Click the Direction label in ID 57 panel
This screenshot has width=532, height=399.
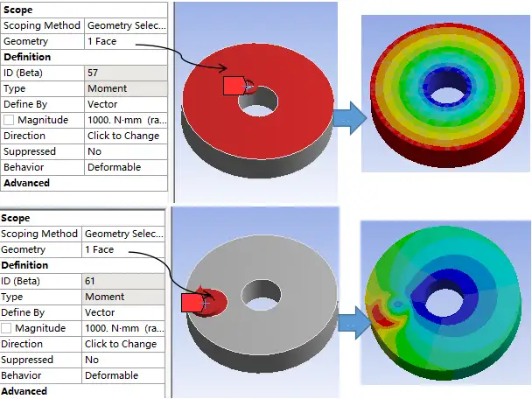click(24, 136)
